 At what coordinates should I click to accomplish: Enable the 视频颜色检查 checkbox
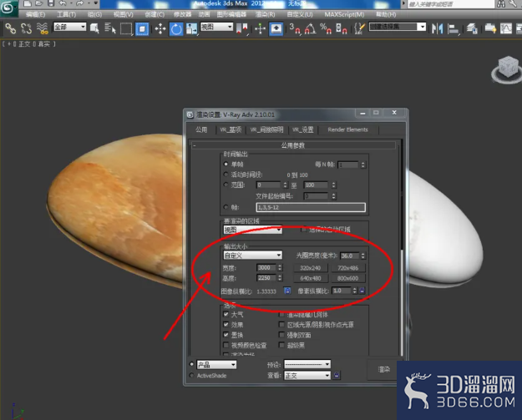[x=226, y=345]
